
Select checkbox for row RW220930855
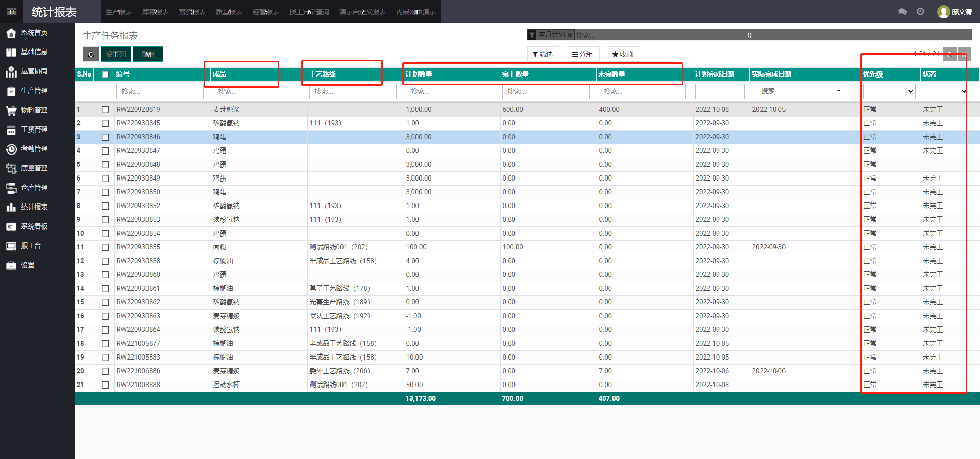coord(105,247)
